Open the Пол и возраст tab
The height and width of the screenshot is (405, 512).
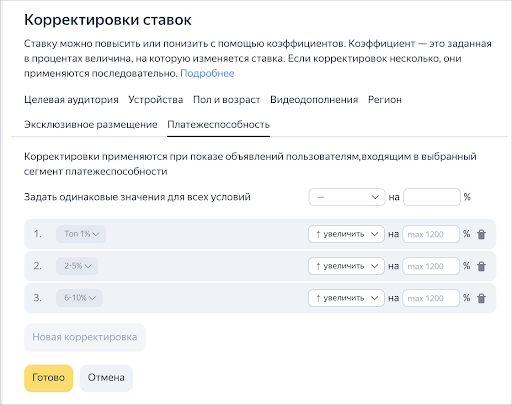coord(226,100)
